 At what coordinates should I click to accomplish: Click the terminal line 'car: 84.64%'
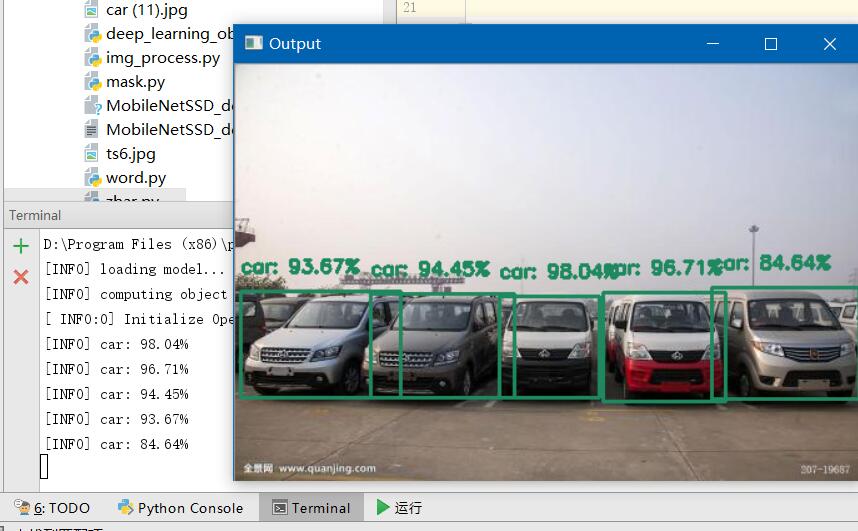(x=117, y=444)
